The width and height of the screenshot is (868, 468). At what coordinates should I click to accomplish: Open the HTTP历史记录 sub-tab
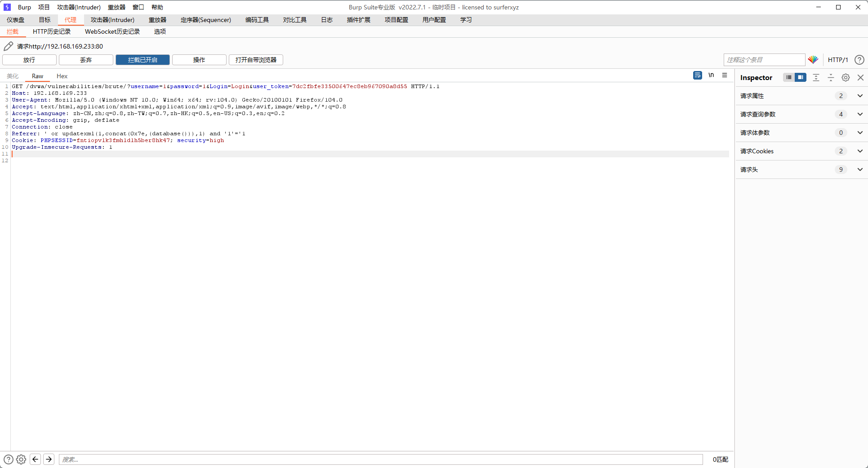pyautogui.click(x=52, y=31)
